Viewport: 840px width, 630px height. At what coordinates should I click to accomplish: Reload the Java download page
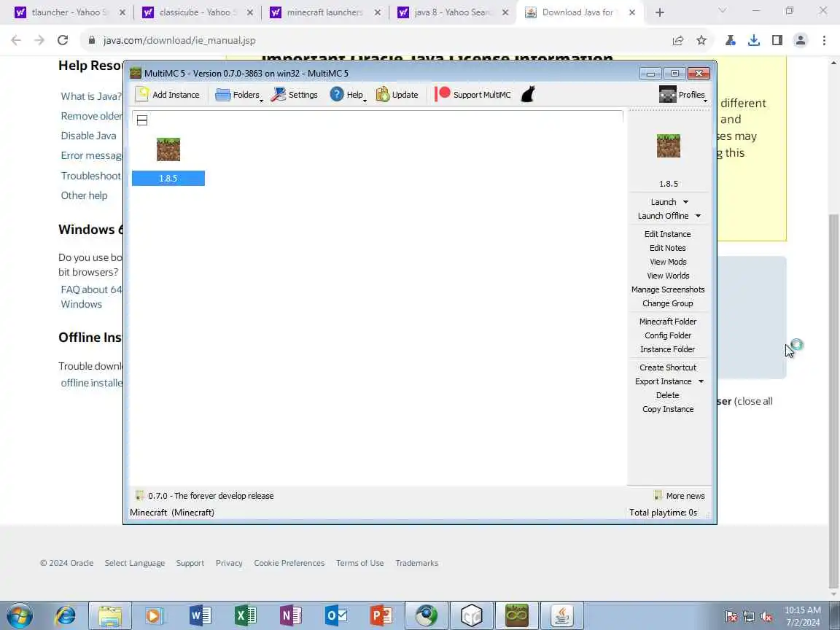point(63,40)
